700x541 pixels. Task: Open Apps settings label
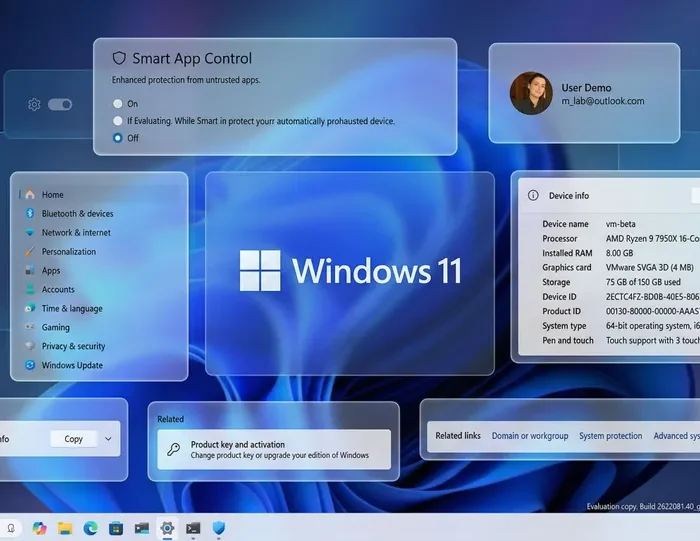[x=51, y=270]
